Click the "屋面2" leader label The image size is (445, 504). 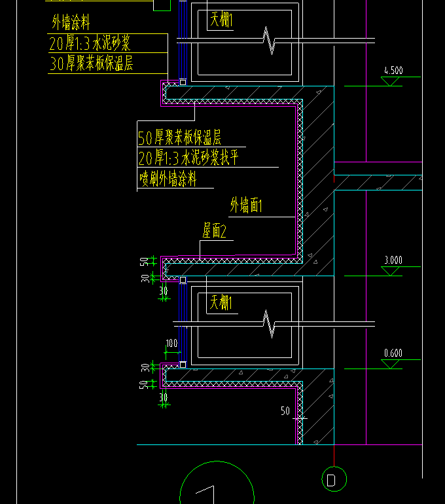pyautogui.click(x=214, y=231)
